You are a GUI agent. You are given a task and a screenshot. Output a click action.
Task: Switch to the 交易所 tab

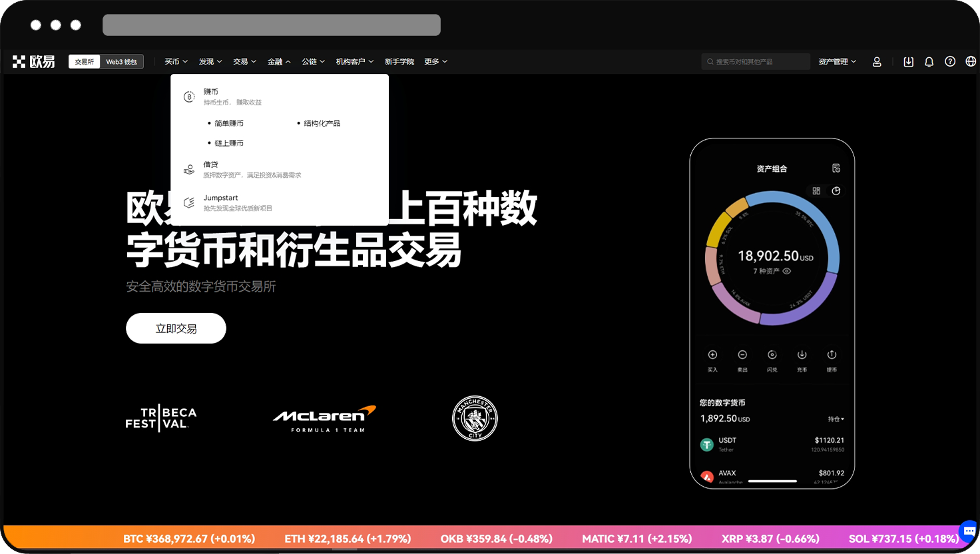83,61
